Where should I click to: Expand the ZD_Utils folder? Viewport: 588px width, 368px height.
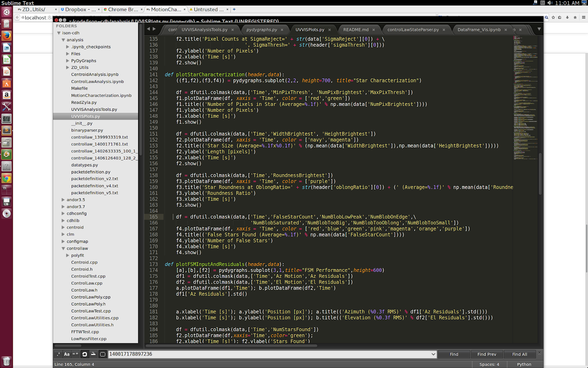click(68, 67)
